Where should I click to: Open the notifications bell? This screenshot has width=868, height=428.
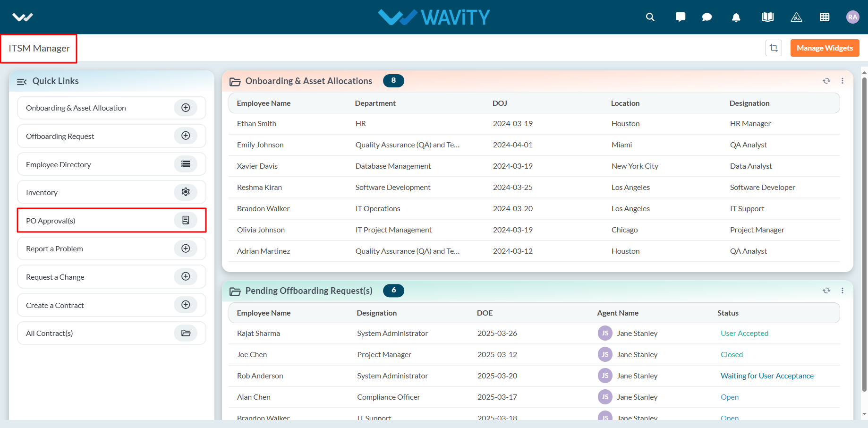click(736, 17)
